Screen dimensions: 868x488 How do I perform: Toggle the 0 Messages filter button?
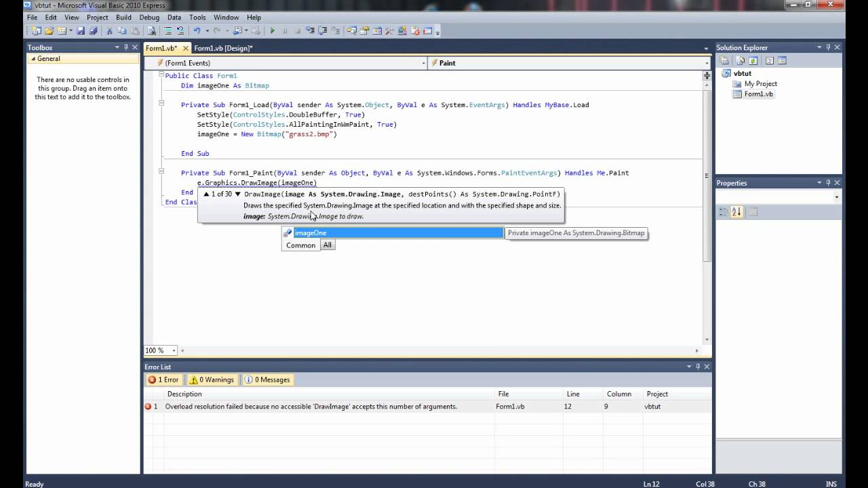pyautogui.click(x=267, y=380)
